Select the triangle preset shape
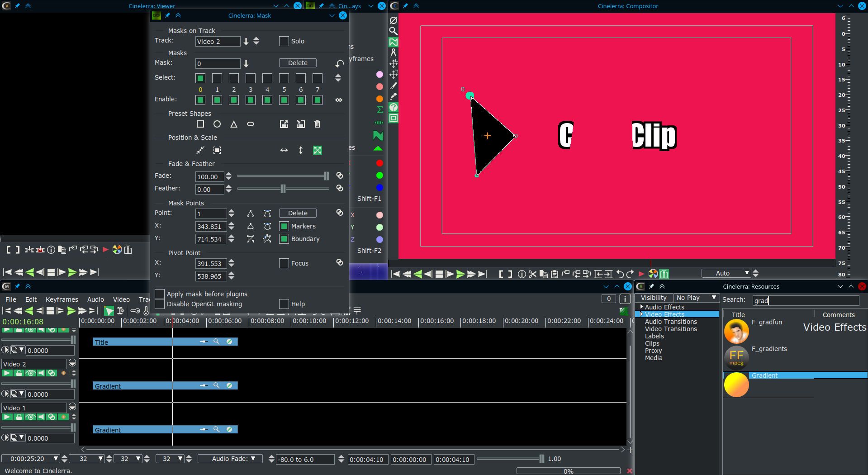Screen dimensions: 868x475 click(234, 124)
